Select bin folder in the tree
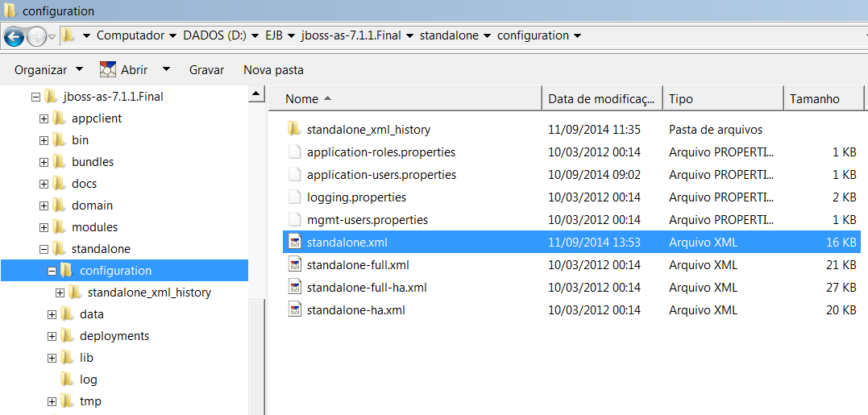 tap(81, 140)
